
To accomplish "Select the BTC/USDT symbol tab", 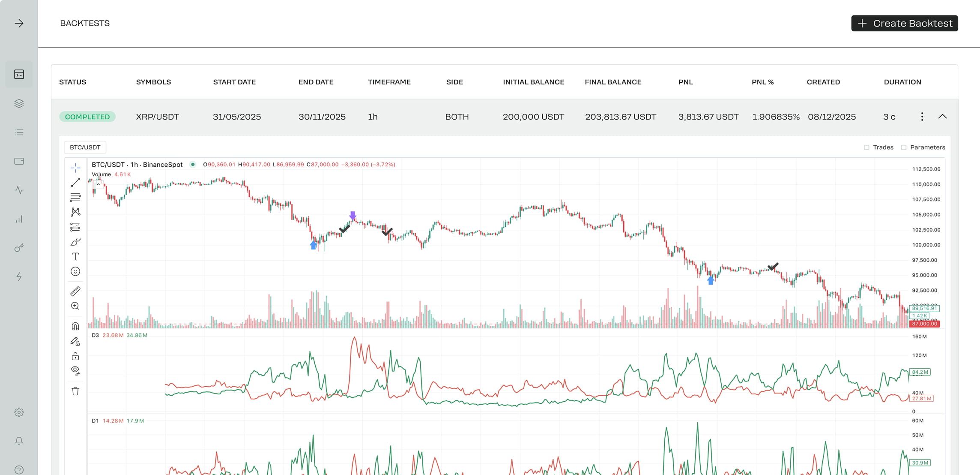I will pos(85,147).
